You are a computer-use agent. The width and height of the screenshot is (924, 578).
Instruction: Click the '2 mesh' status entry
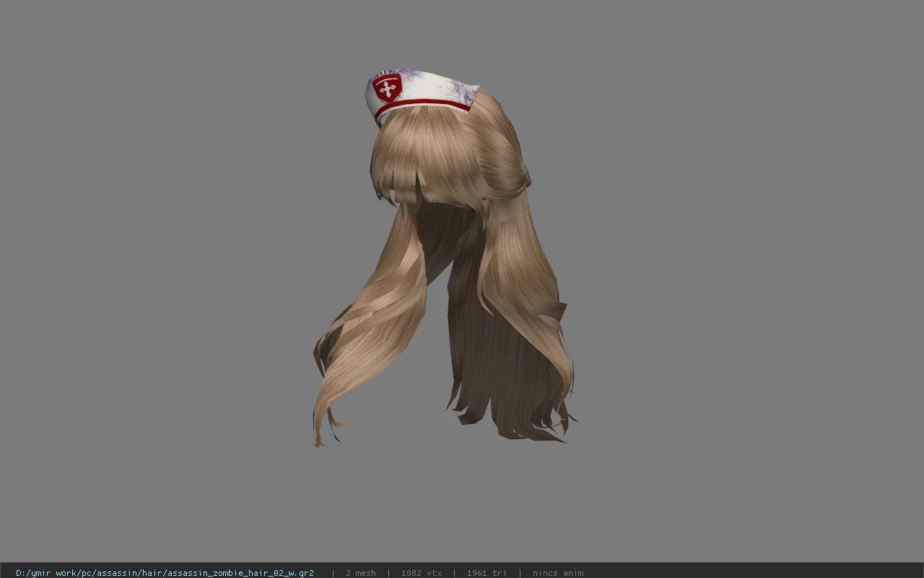(x=360, y=573)
